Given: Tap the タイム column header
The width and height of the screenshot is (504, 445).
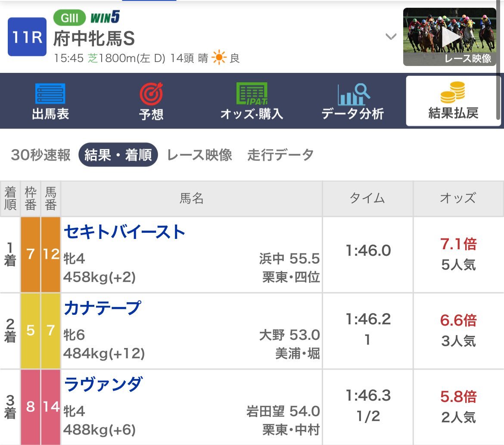Looking at the screenshot, I should (x=367, y=198).
